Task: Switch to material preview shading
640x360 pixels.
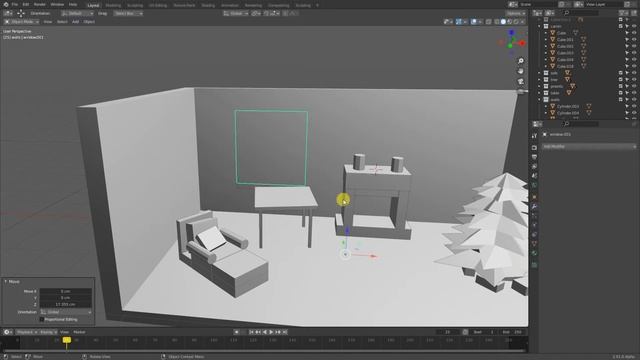Action: tap(509, 22)
